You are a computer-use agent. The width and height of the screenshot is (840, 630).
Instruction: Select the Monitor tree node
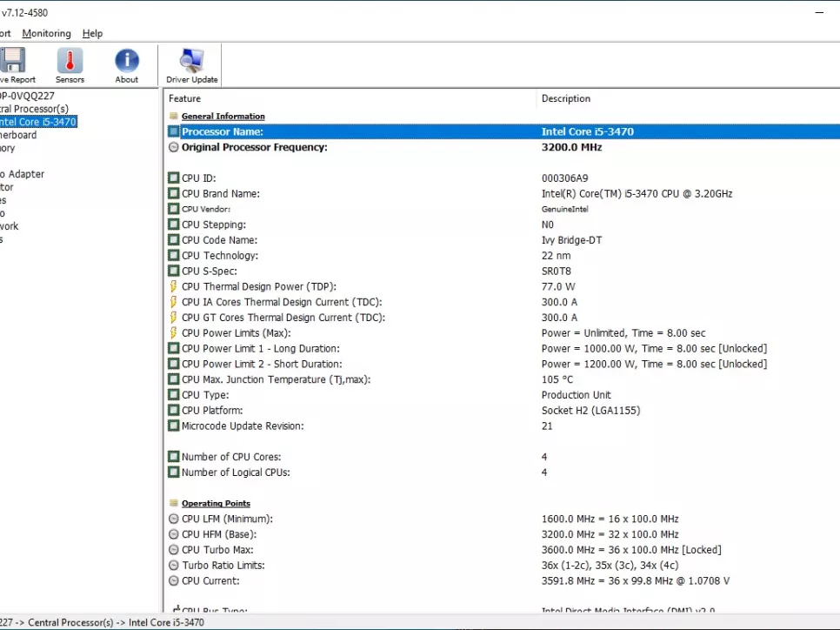point(6,187)
